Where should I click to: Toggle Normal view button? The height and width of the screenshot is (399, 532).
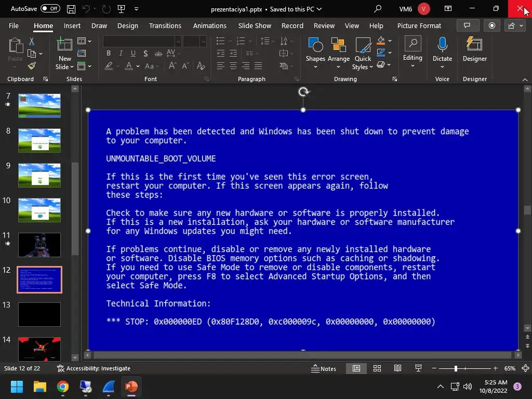[x=356, y=368]
